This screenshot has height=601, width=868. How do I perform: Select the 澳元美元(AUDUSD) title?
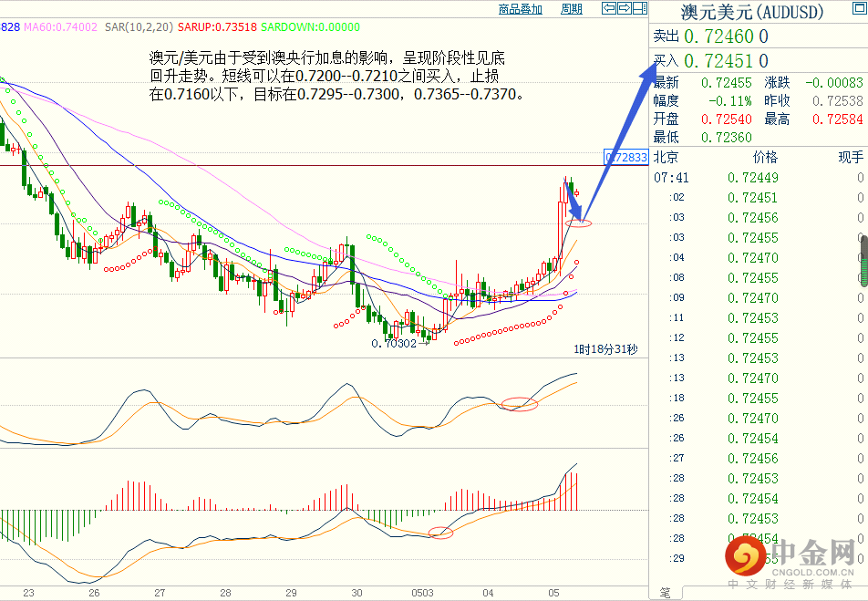tap(751, 12)
